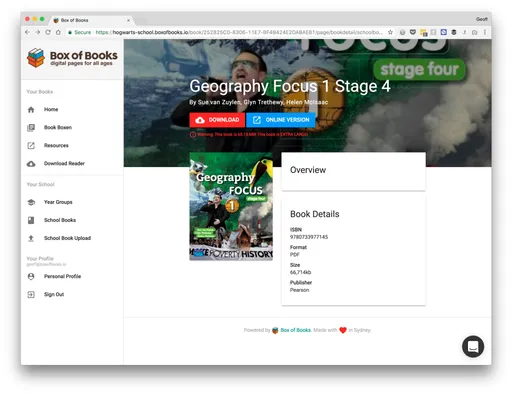Click the Box of Books logo

click(x=72, y=58)
